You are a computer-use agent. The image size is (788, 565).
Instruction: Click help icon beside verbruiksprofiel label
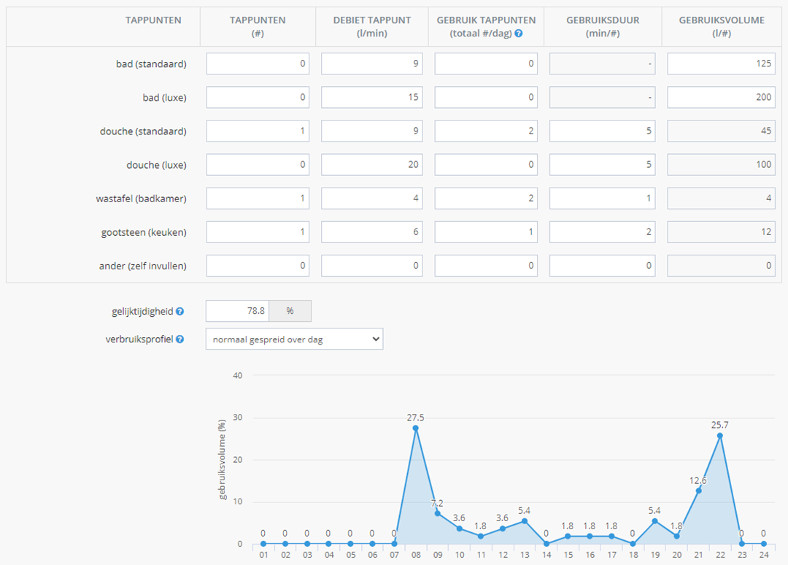180,339
